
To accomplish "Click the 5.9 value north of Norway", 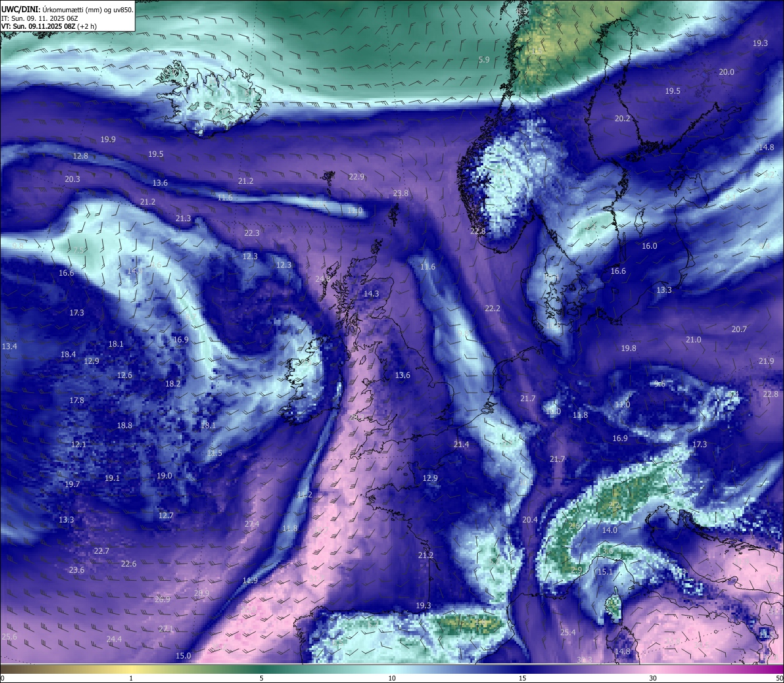I will tap(484, 59).
